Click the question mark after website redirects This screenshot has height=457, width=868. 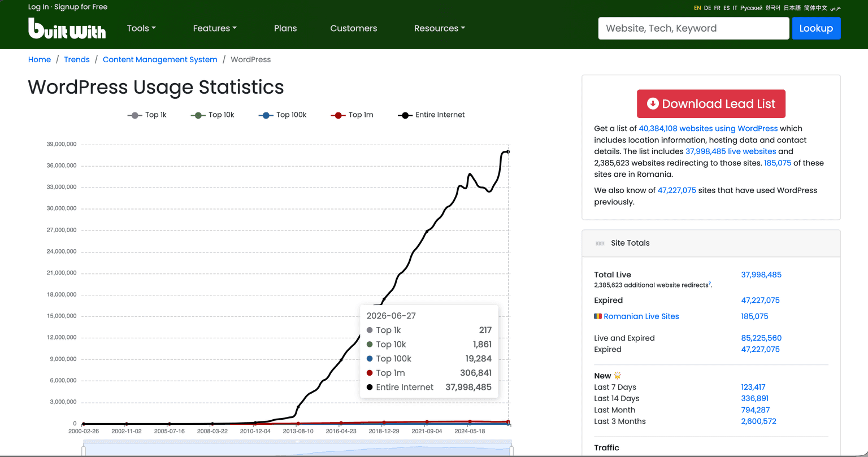click(x=710, y=284)
